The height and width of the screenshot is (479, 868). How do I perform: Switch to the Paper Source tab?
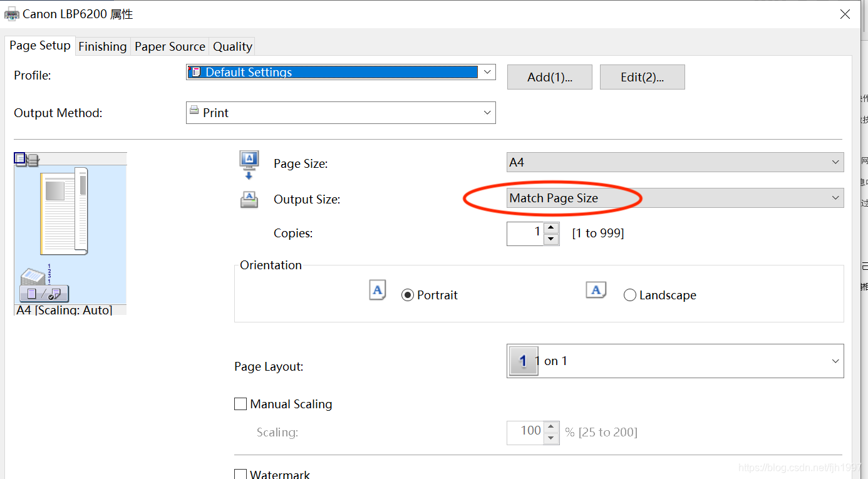170,46
